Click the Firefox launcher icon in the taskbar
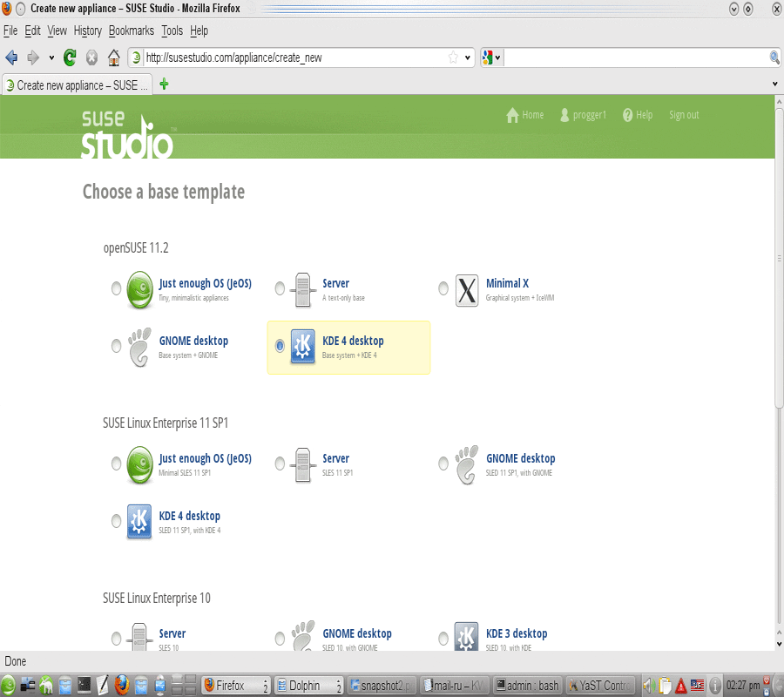784x697 pixels. [121, 685]
